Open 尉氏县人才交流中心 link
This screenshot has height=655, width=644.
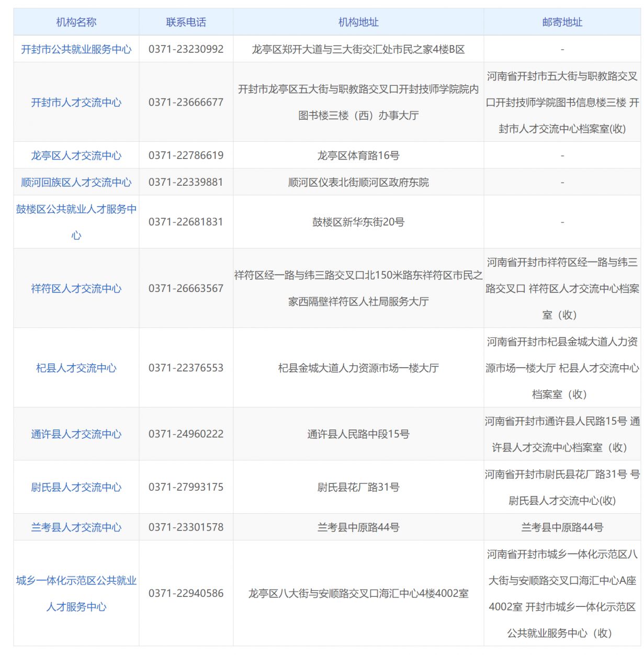[76, 487]
